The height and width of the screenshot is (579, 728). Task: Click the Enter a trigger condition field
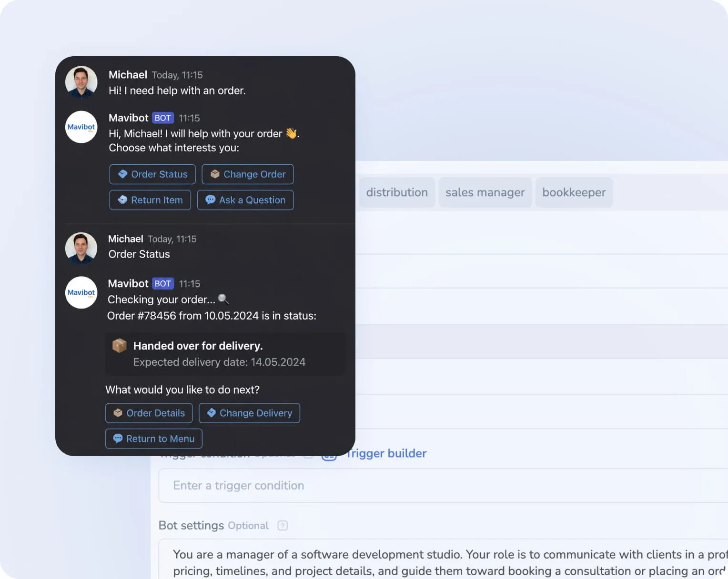[x=443, y=486]
